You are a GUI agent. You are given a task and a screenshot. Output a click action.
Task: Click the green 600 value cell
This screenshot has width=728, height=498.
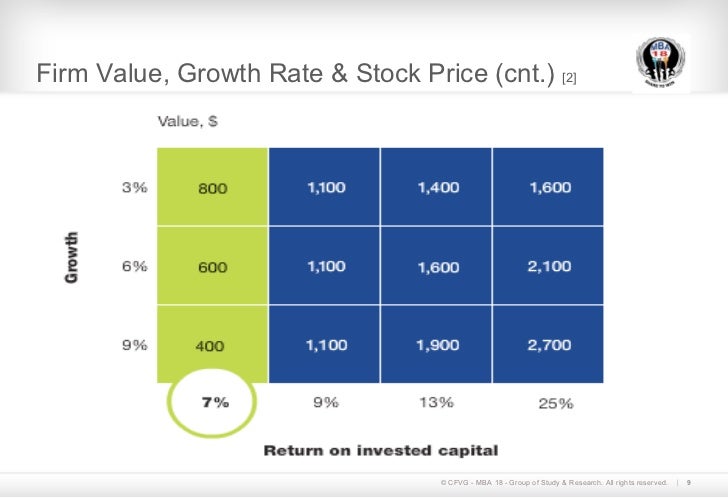(213, 265)
